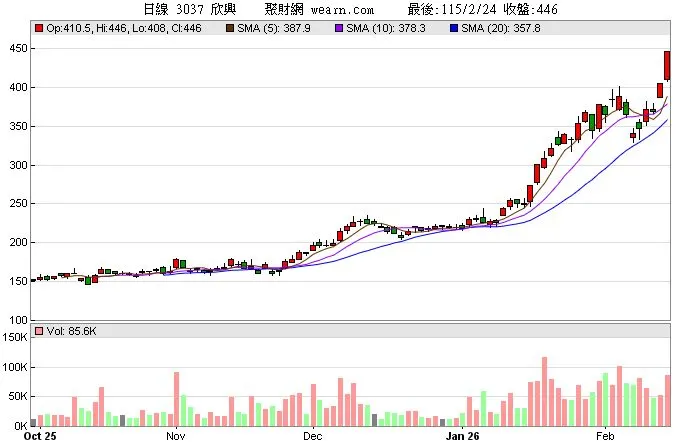Viewport: 700px width, 447px height.
Task: Click the 0K volume axis label
Action: pyautogui.click(x=21, y=426)
